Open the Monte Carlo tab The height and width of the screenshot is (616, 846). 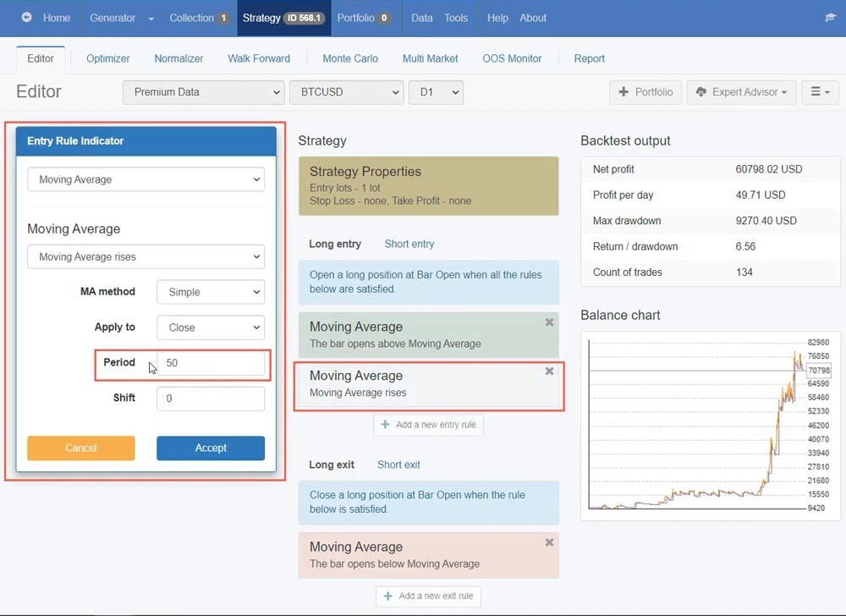[350, 58]
